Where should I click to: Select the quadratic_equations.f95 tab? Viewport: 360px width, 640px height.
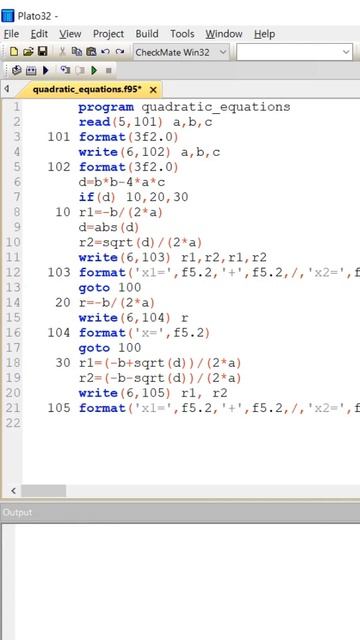(x=87, y=90)
